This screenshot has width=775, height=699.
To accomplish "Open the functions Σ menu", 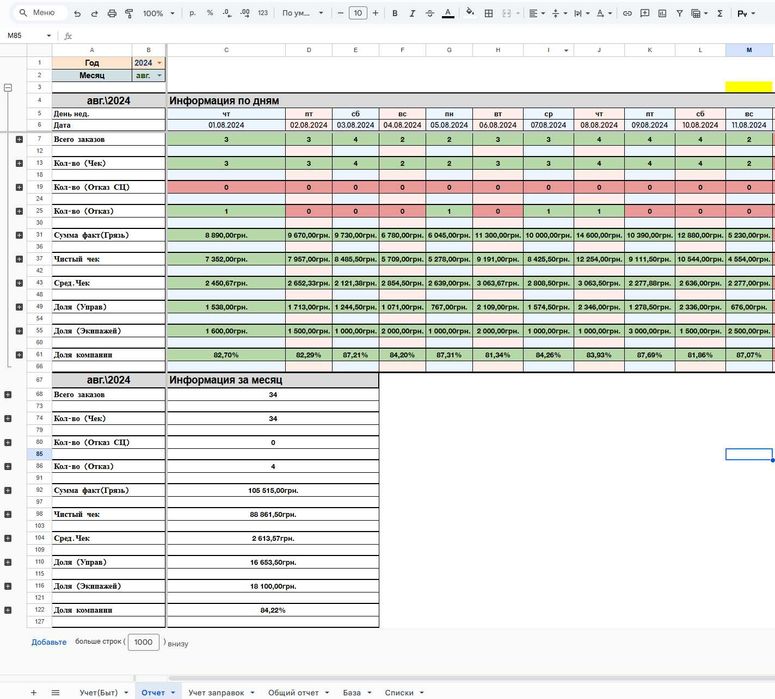I will [720, 13].
